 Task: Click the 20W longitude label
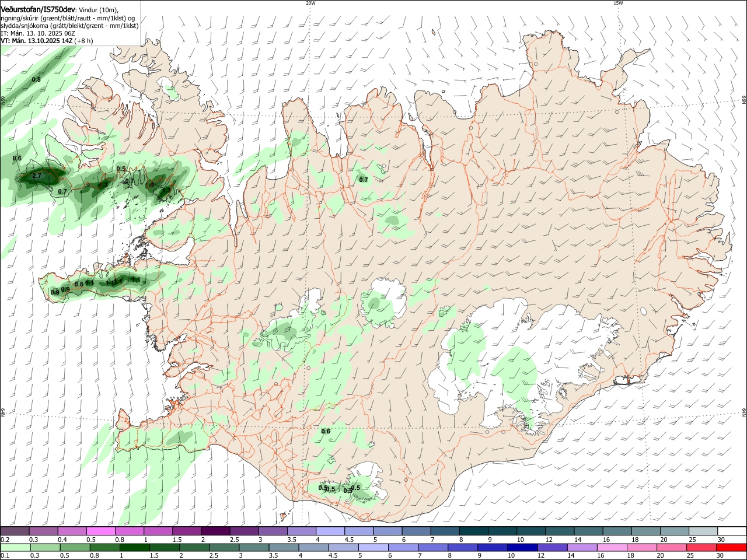(310, 3)
